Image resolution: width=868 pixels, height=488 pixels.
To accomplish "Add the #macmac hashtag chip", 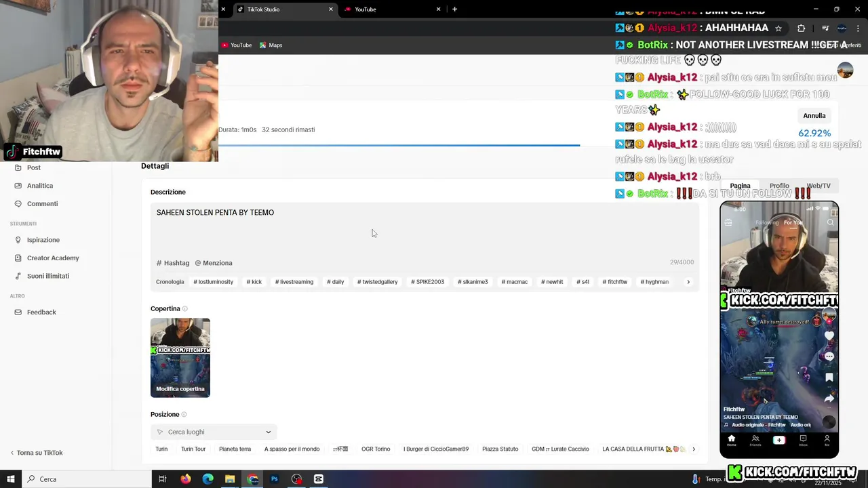I will coord(515,282).
